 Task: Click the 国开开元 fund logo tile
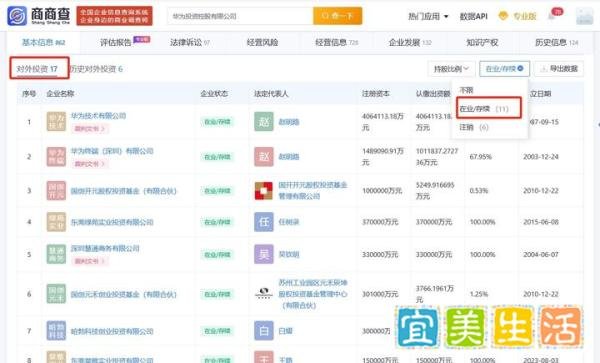click(x=56, y=190)
